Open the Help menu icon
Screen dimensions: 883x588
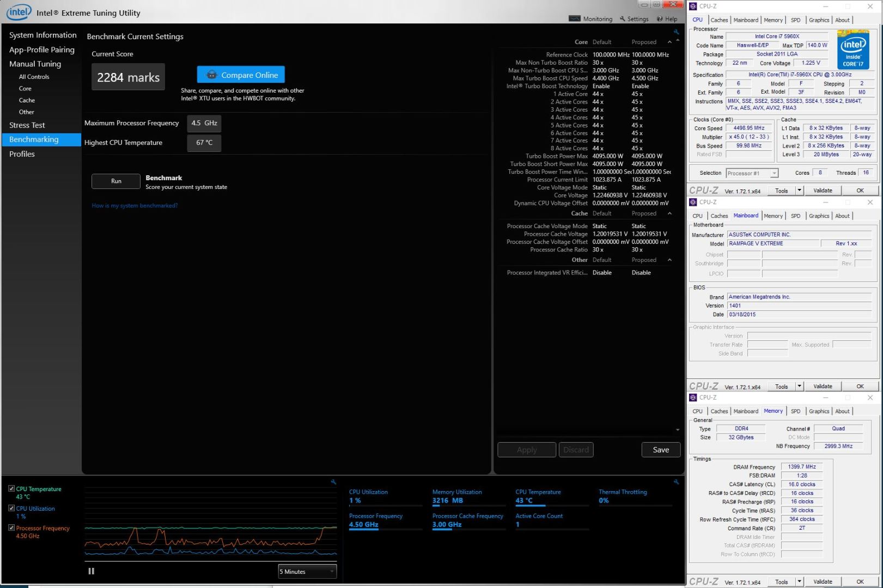(659, 19)
